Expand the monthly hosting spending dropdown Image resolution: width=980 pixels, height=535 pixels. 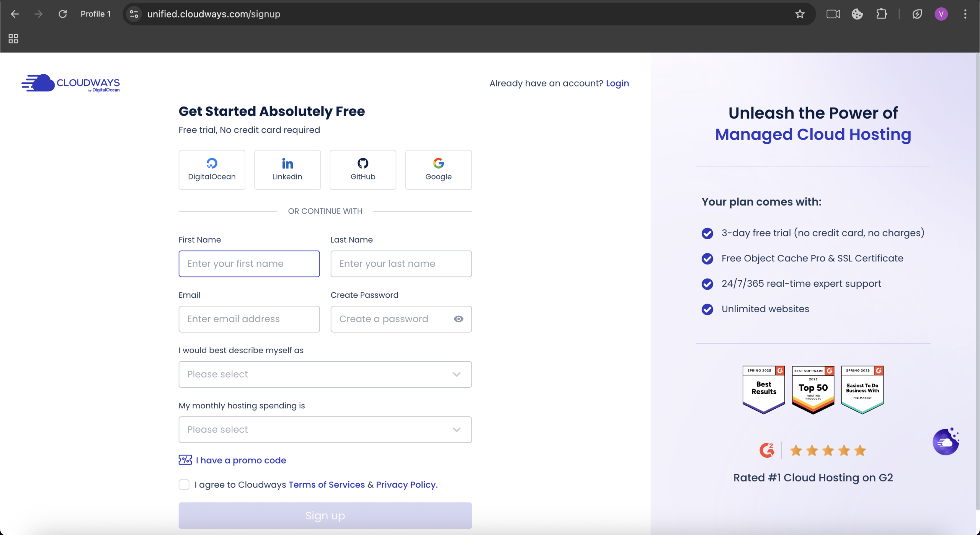click(325, 429)
